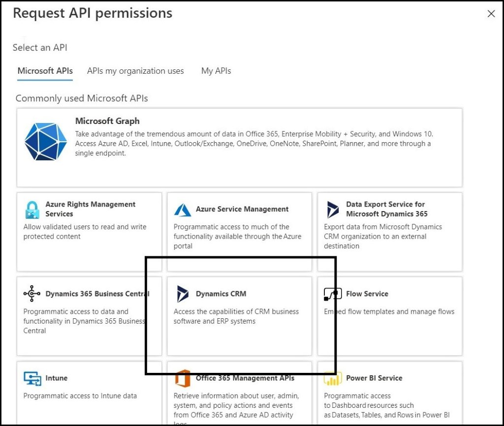Click the Azure Rights Management lock icon
The width and height of the screenshot is (504, 426).
click(x=32, y=210)
